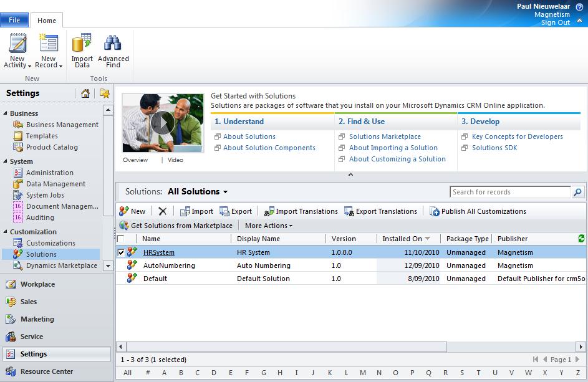
Task: Filter records by letter M
Action: (363, 373)
